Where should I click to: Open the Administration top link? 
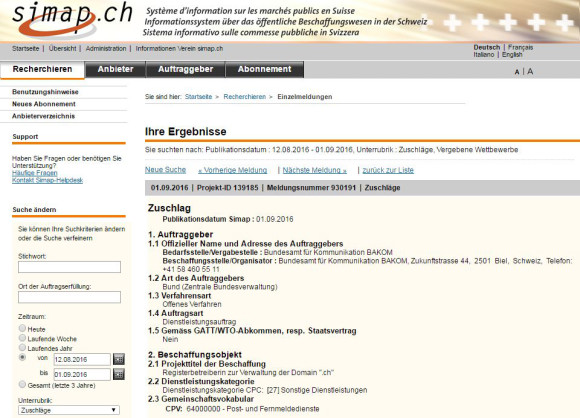[x=106, y=48]
